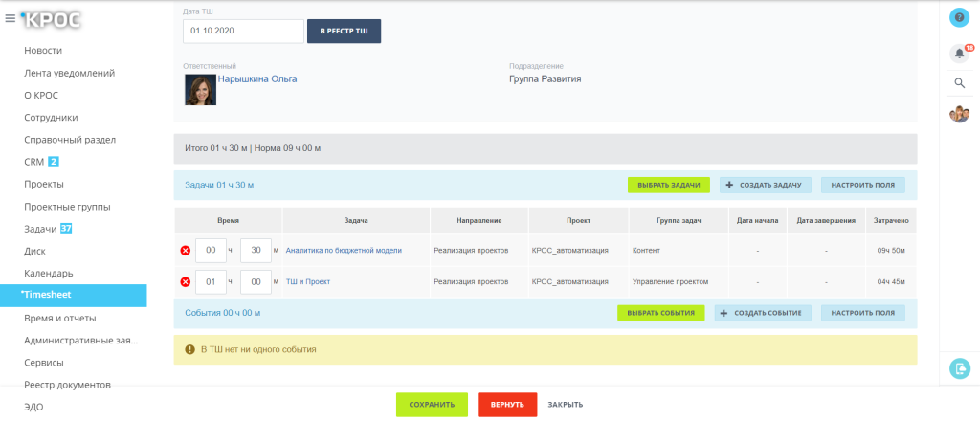Click Нарышкина Ольга's photo thumbnail
Viewport: 980px width, 421px height.
[x=201, y=89]
